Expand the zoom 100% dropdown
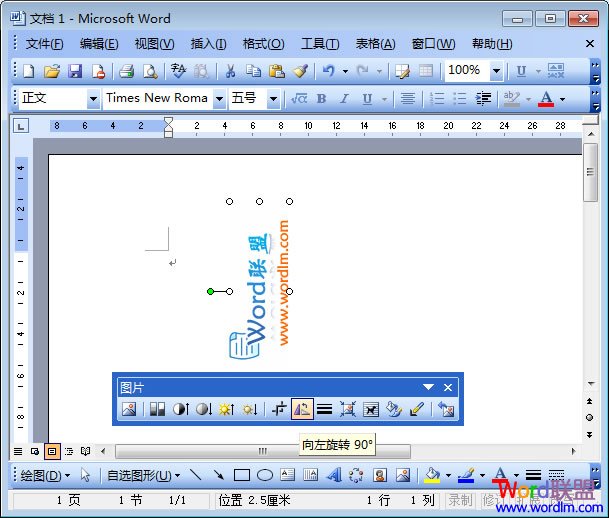Viewport: 609px width, 518px height. click(x=496, y=71)
